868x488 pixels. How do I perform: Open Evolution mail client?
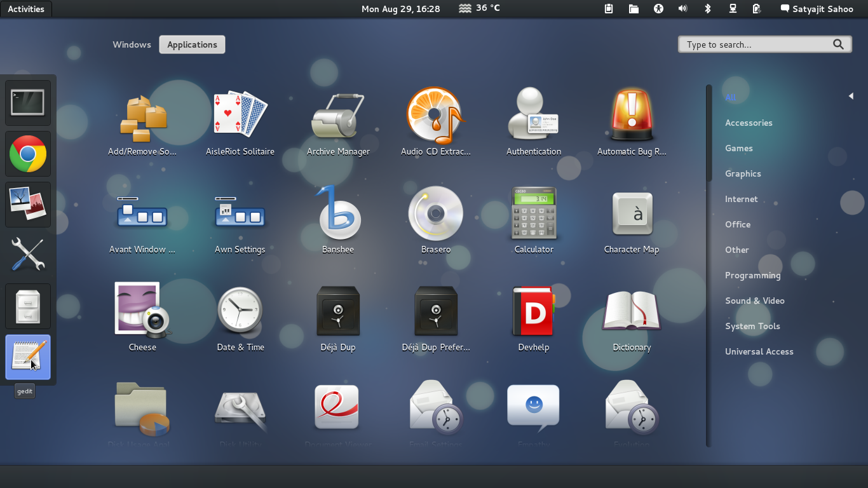pyautogui.click(x=632, y=413)
